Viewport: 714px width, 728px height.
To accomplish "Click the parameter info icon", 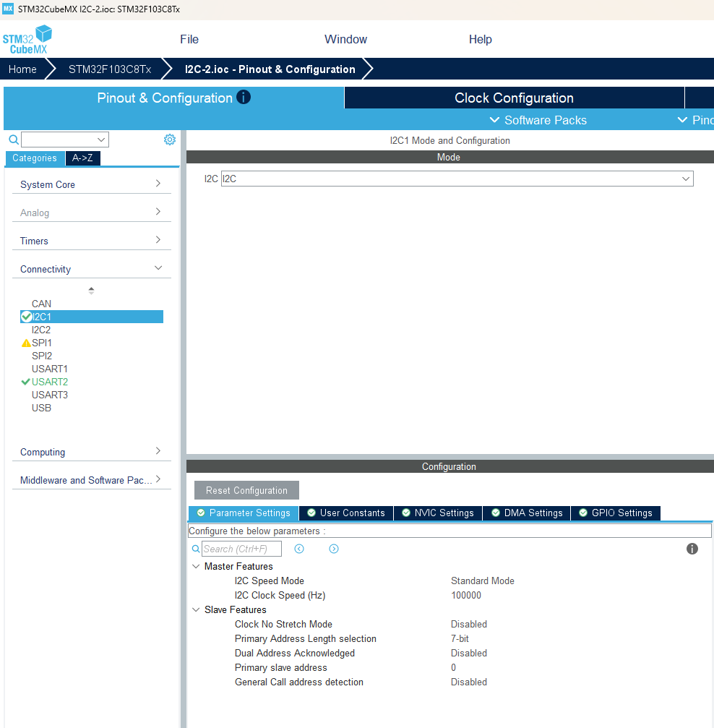I will pyautogui.click(x=692, y=549).
